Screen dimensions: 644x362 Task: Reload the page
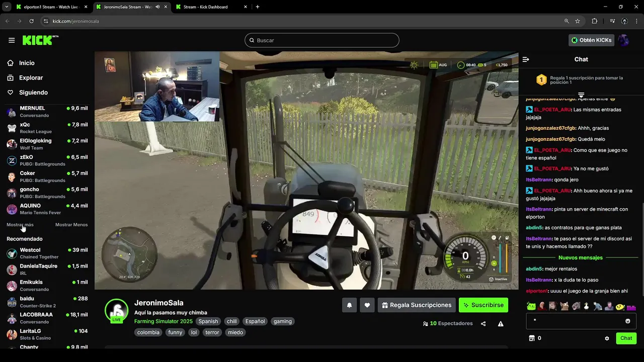pos(32,21)
